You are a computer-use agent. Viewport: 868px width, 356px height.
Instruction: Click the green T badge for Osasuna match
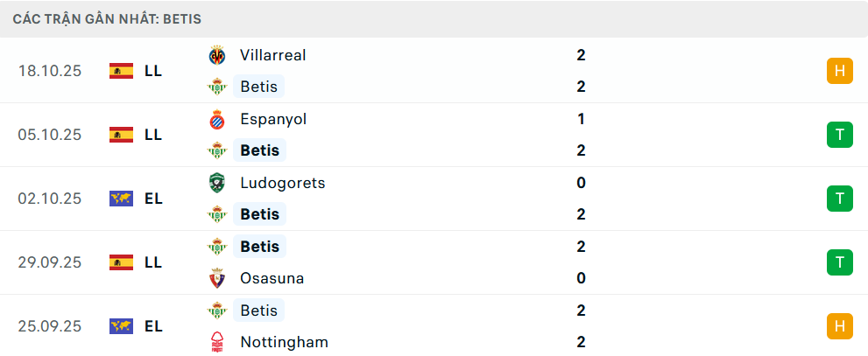tap(839, 262)
